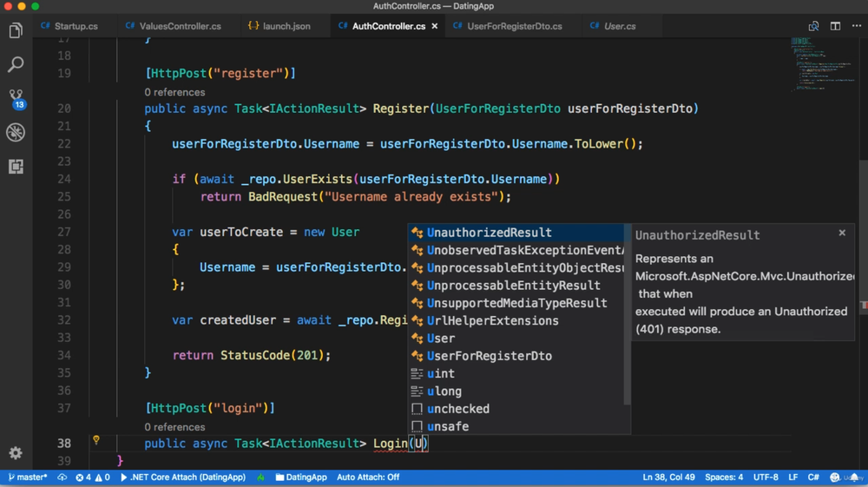Click the lightbulb code action on line 38
868x487 pixels.
tap(96, 440)
